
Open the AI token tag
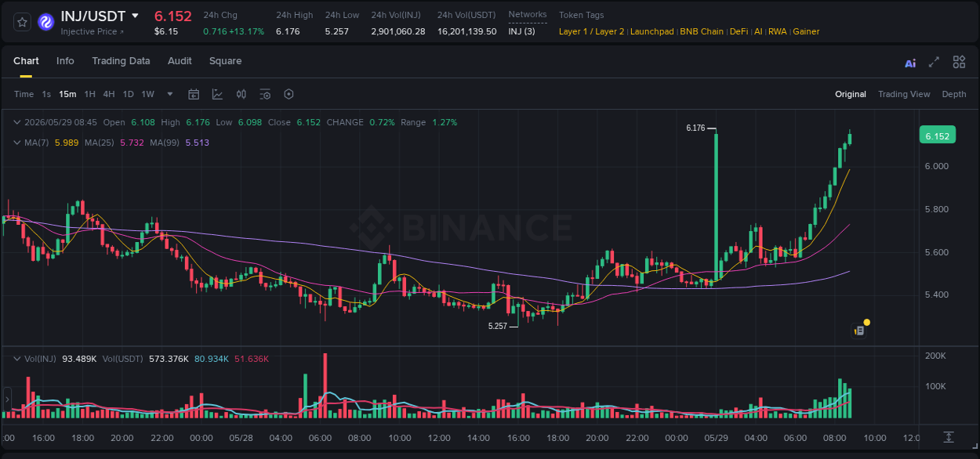click(758, 31)
